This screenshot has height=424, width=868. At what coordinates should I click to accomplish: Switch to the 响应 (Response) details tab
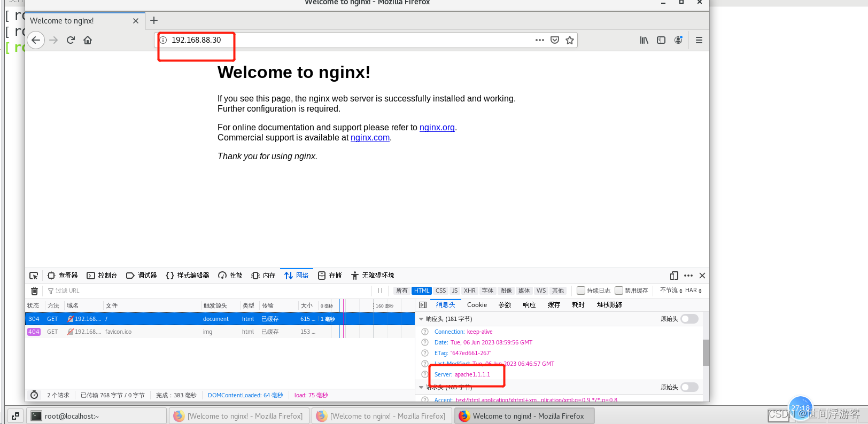pyautogui.click(x=529, y=305)
